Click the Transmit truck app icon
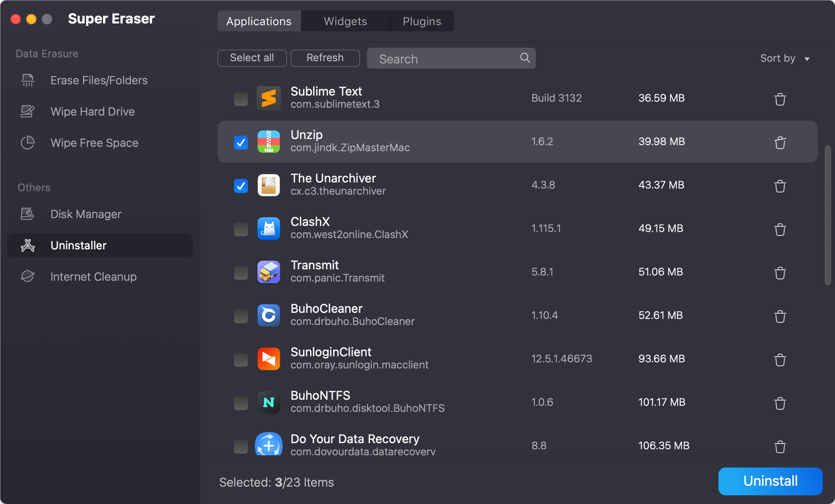Screen dimensions: 835x504 [x=268, y=272]
